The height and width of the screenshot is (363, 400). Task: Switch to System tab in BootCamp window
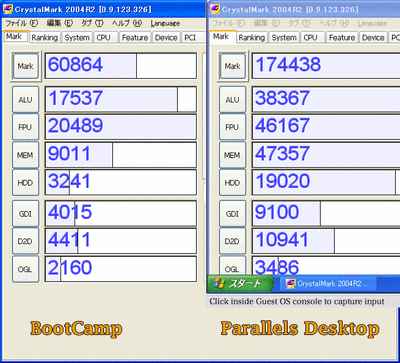(x=77, y=38)
